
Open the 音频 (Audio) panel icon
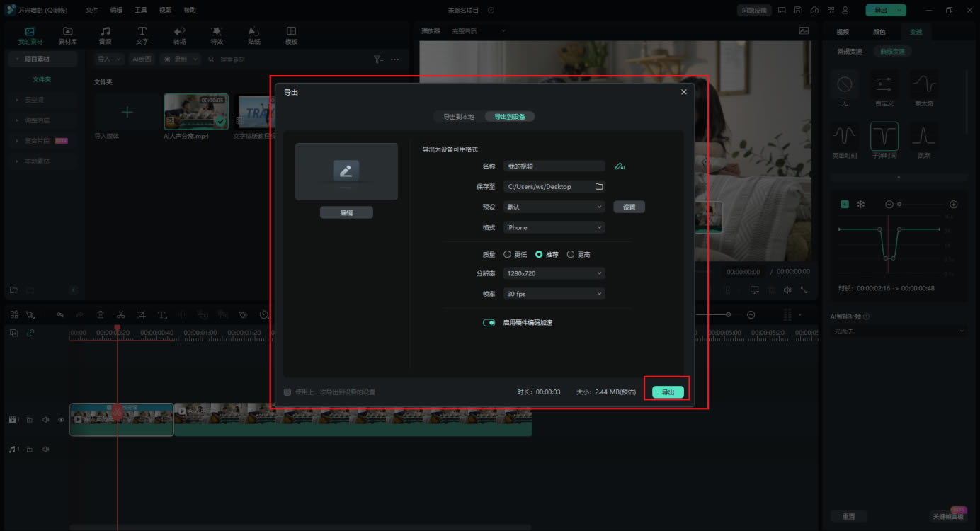(x=105, y=35)
